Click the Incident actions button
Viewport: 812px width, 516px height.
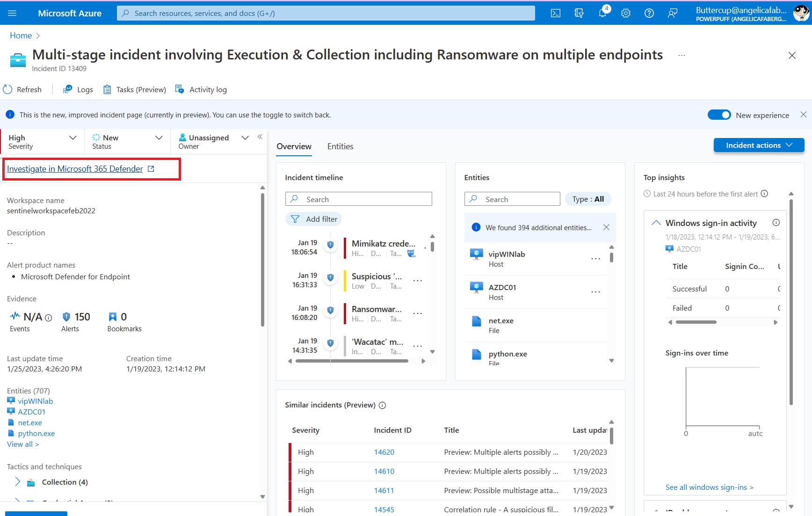point(759,145)
